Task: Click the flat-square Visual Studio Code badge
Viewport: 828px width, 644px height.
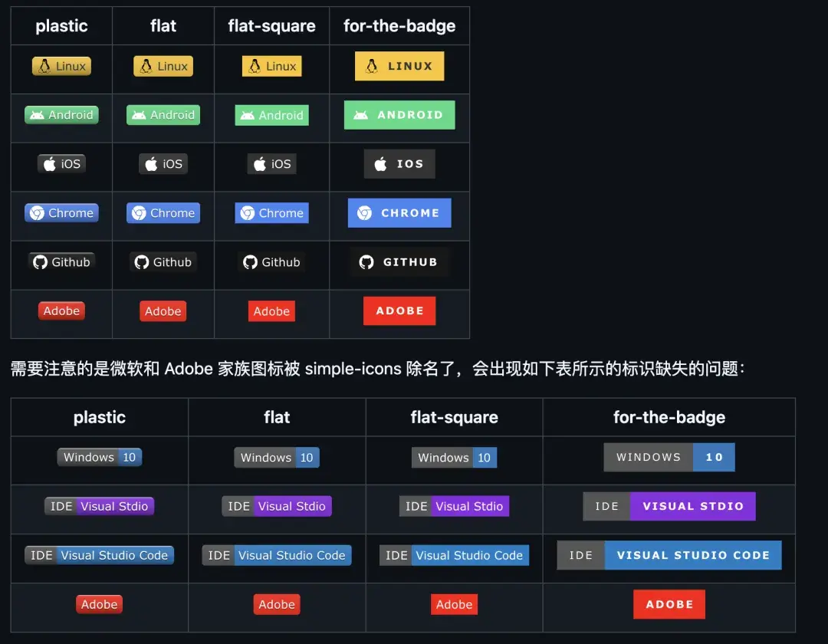Action: click(x=454, y=555)
